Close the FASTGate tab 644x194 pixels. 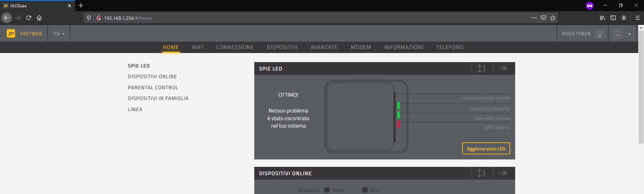click(x=69, y=6)
